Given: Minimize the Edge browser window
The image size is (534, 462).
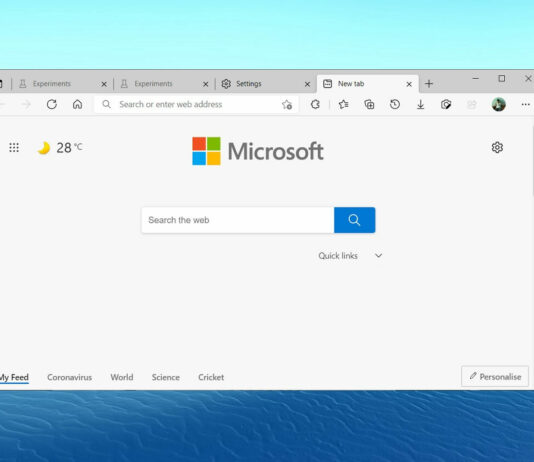Looking at the screenshot, I should [x=475, y=79].
